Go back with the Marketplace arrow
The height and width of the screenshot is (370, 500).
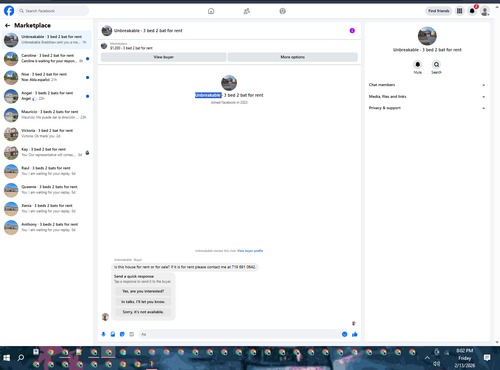(x=8, y=25)
